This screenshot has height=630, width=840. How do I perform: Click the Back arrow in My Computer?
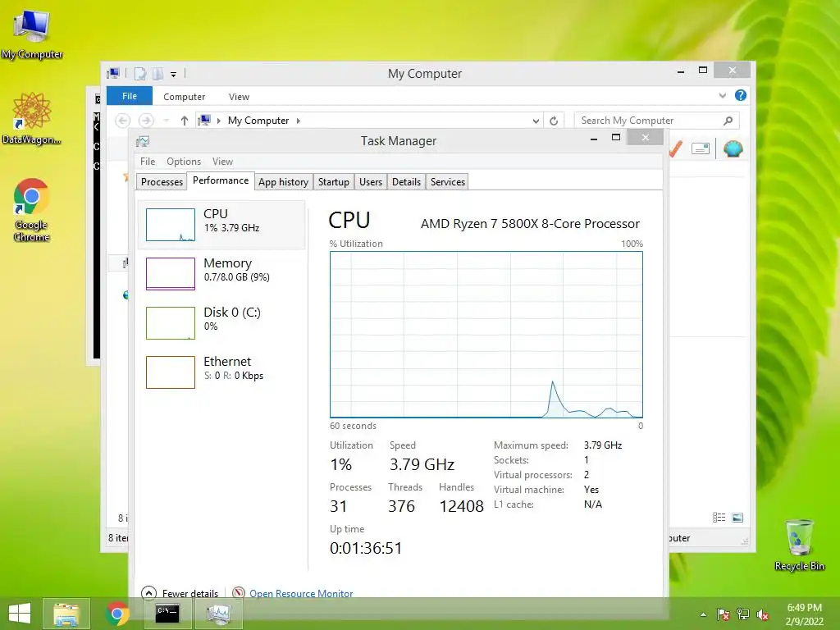pyautogui.click(x=123, y=121)
